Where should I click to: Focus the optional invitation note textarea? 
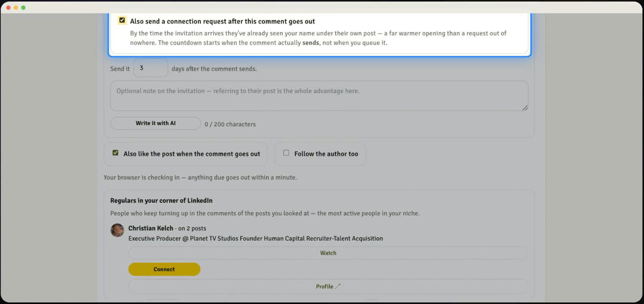(x=319, y=96)
